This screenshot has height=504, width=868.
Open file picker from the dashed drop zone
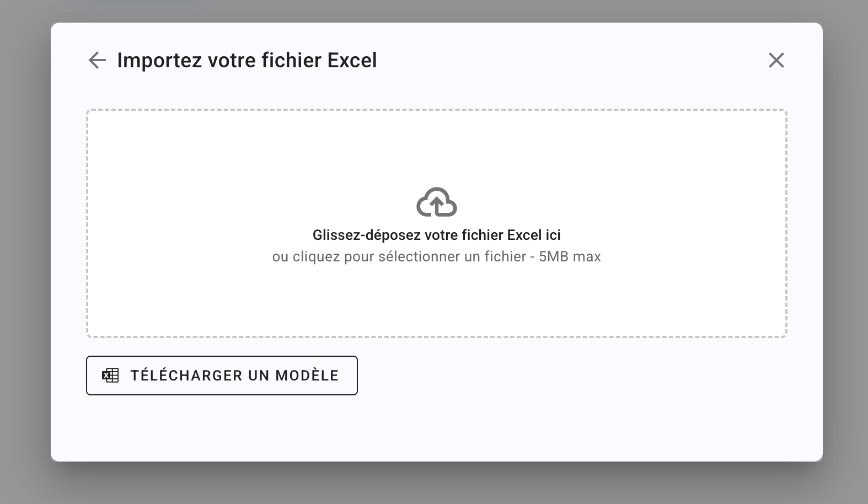click(x=436, y=223)
